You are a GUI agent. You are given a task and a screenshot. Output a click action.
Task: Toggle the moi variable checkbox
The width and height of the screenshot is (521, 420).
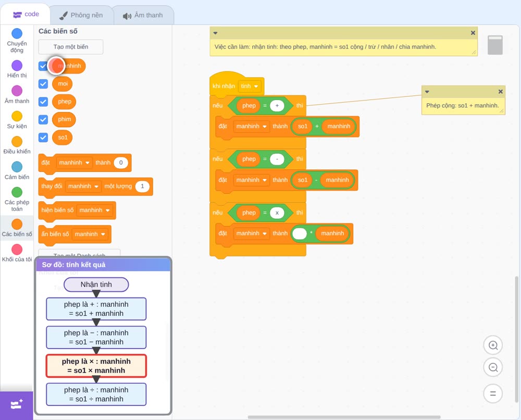point(43,84)
